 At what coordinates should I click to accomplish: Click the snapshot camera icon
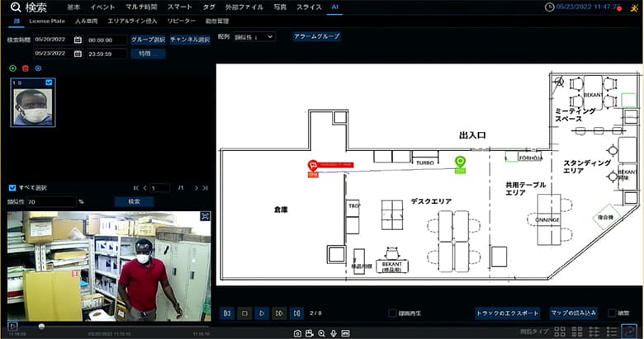(297, 333)
